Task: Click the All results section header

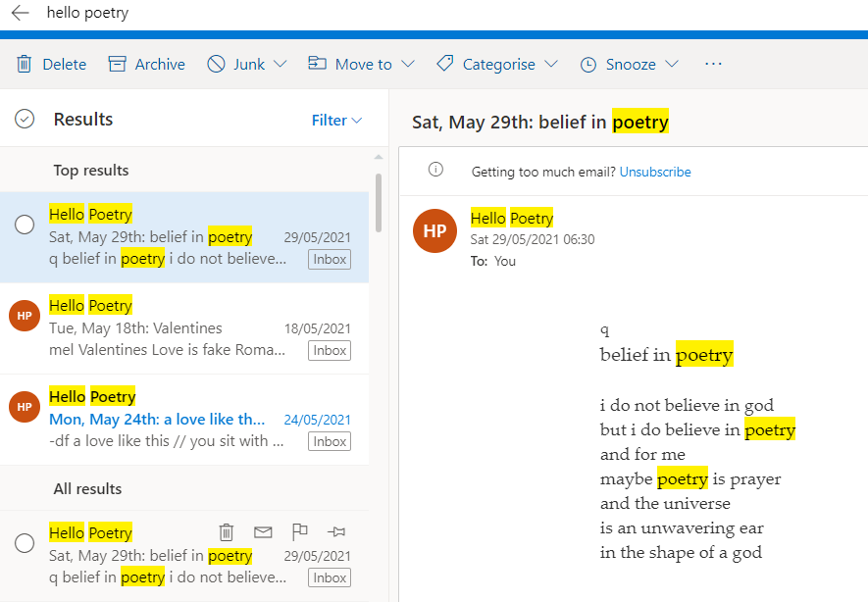Action: point(87,489)
